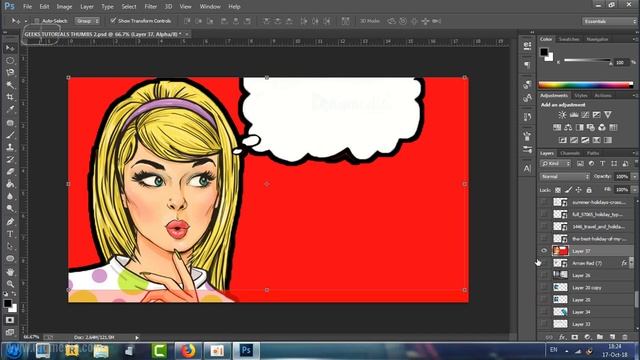Filter layers by type layers (T icon)

(602, 164)
